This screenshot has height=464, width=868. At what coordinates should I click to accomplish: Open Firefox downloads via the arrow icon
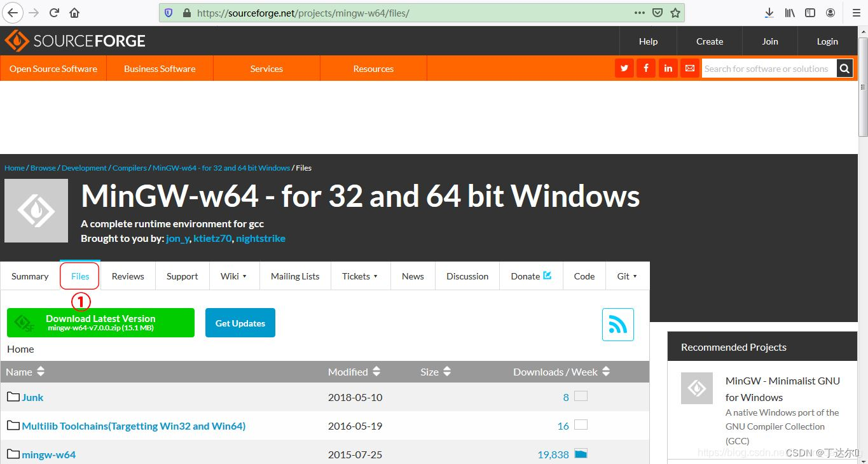click(x=768, y=12)
